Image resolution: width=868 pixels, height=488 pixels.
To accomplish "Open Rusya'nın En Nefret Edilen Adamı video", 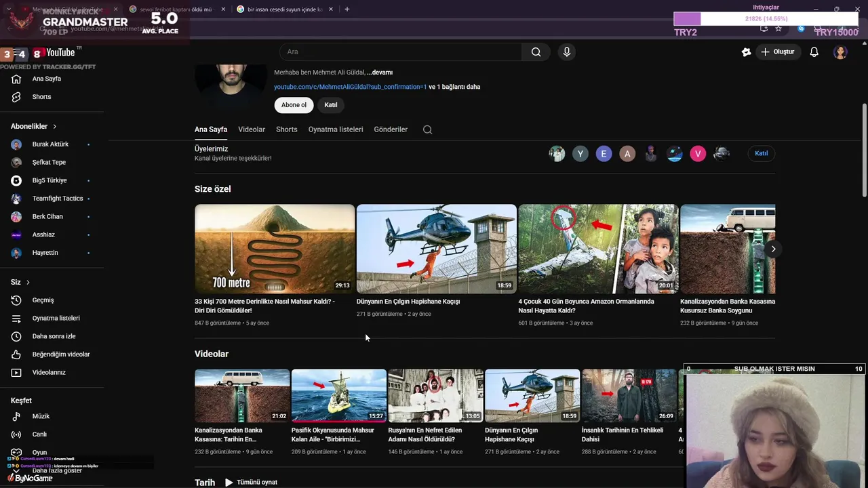I will pos(435,396).
